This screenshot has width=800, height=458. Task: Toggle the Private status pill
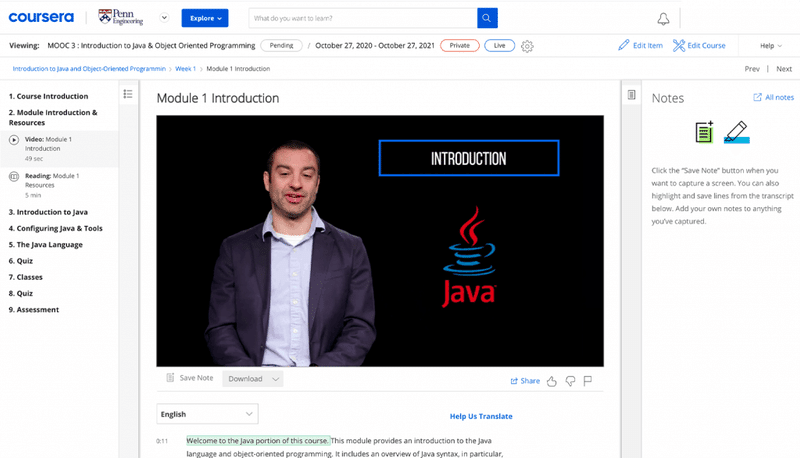pyautogui.click(x=459, y=45)
